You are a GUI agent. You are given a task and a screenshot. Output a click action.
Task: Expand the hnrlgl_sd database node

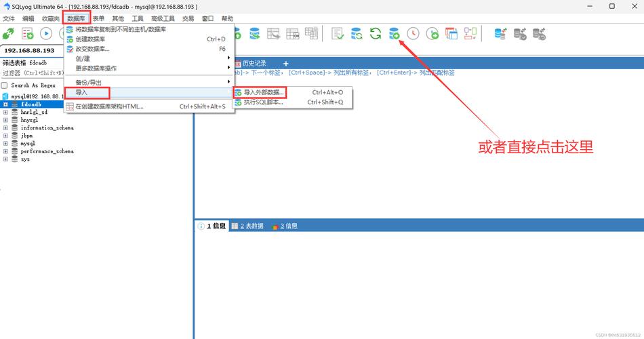pos(5,112)
